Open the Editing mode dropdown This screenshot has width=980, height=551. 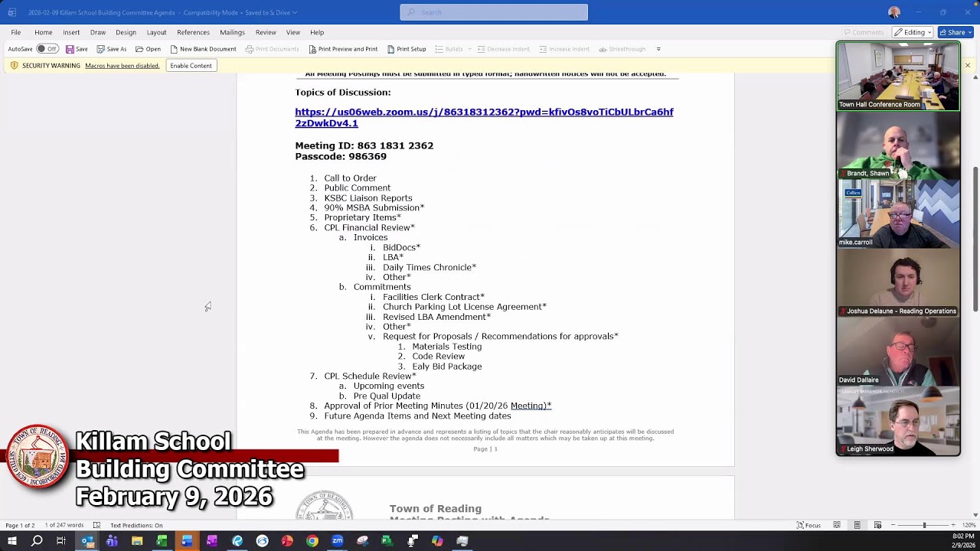tap(913, 32)
